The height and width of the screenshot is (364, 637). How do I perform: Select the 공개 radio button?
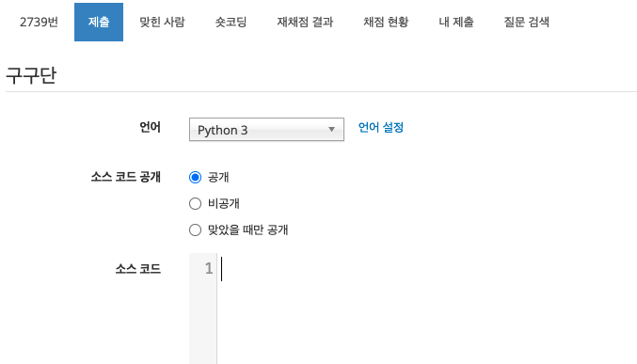[x=195, y=178]
